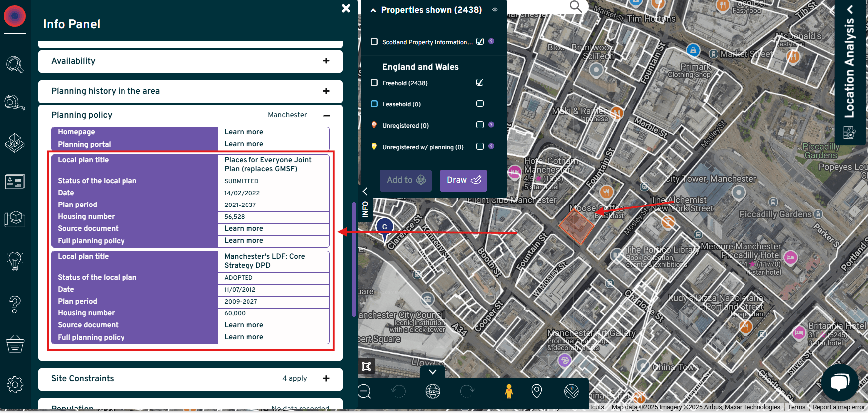Collapse the bottom map toolbar chevron
Viewport: 868px width, 413px height.
click(433, 372)
